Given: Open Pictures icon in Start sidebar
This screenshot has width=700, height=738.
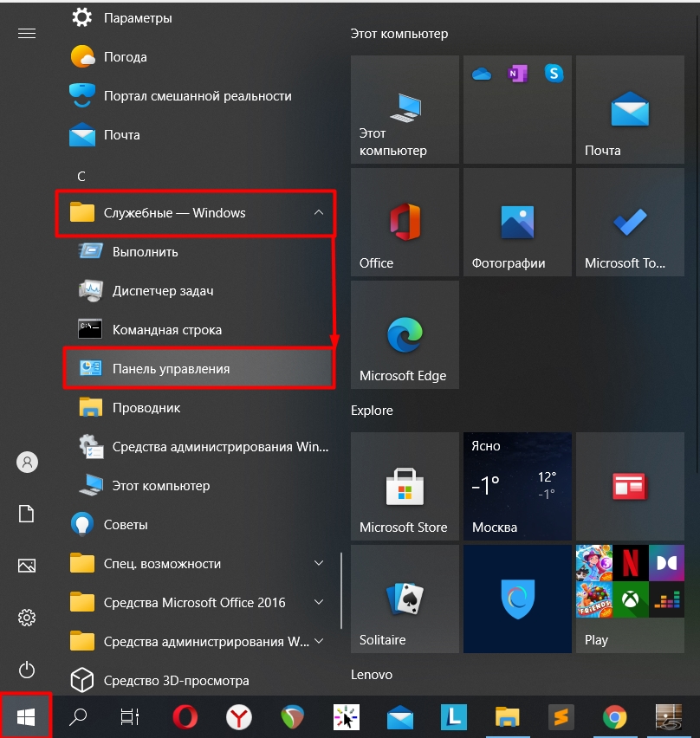Looking at the screenshot, I should click(26, 566).
